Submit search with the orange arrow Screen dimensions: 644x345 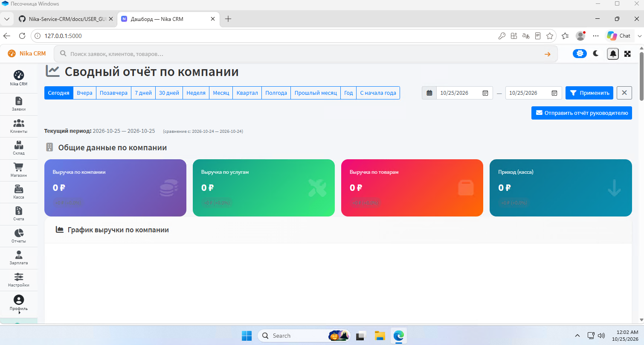tap(548, 54)
